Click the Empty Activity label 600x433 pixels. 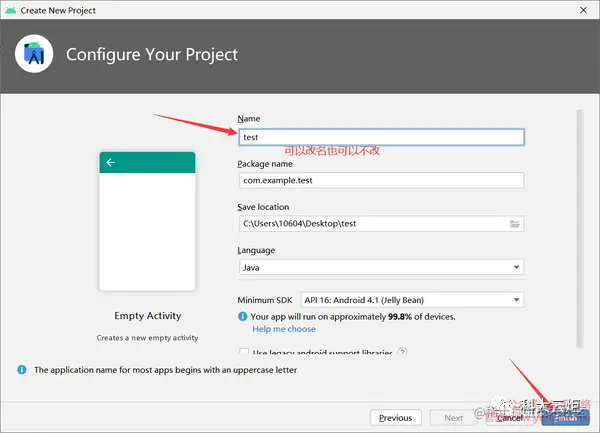click(x=148, y=316)
